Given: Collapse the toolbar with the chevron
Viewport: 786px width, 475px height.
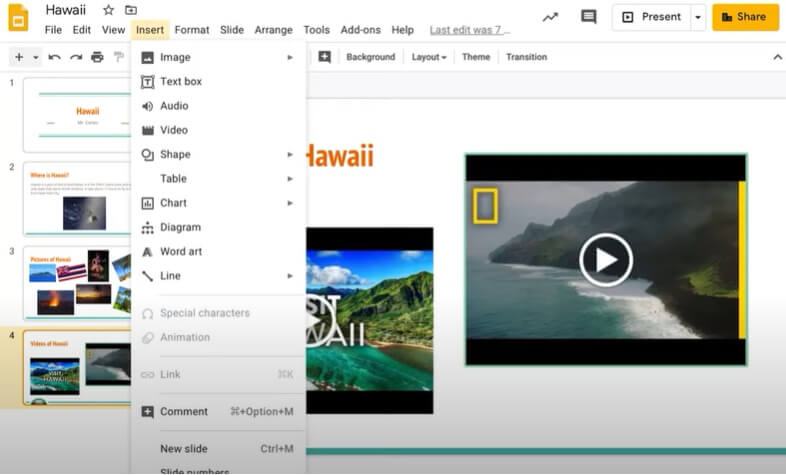Looking at the screenshot, I should tap(777, 57).
